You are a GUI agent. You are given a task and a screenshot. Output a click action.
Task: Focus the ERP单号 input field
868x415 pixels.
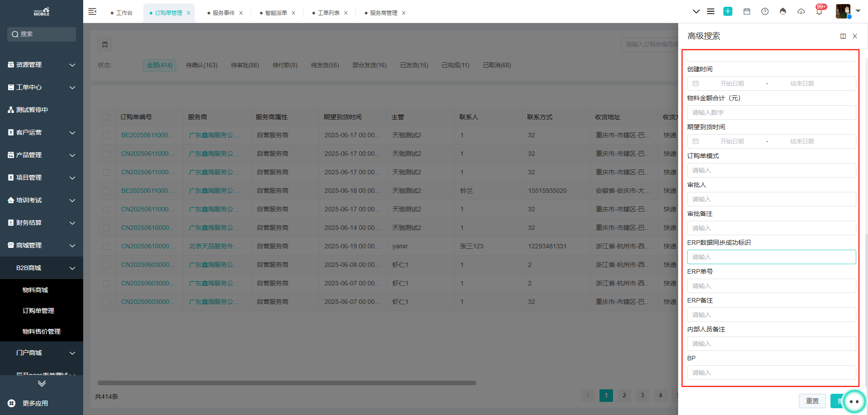(x=771, y=286)
